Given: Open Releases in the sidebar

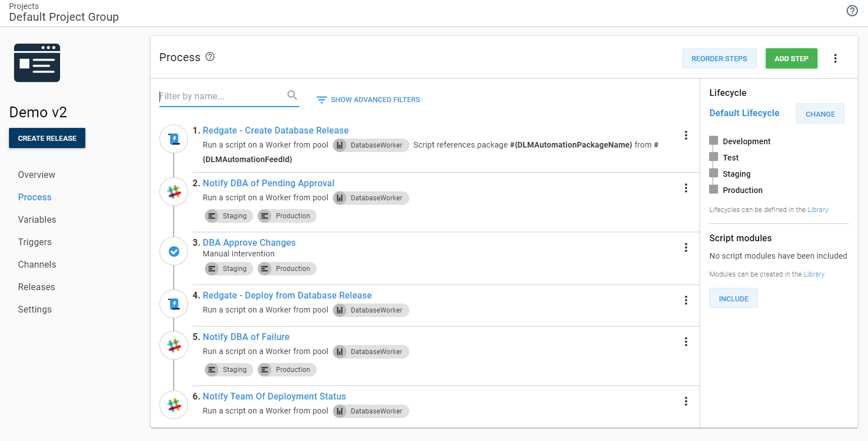Looking at the screenshot, I should click(36, 287).
